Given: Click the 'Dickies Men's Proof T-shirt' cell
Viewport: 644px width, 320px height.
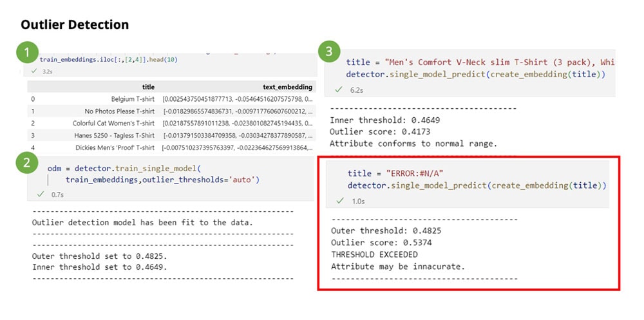Looking at the screenshot, I should click(x=114, y=147).
